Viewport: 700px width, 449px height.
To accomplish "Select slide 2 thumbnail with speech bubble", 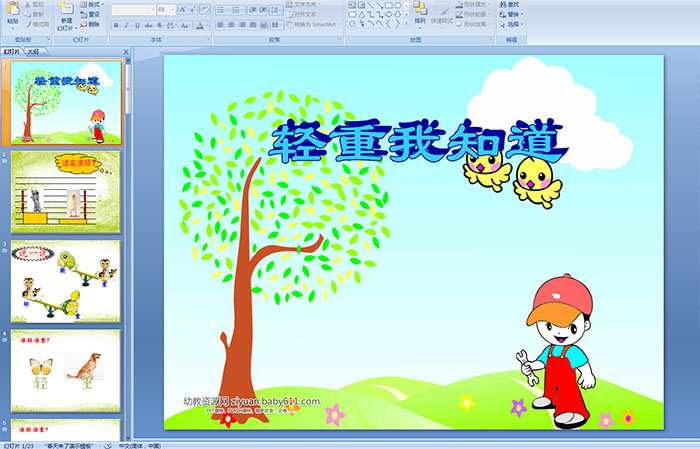I will point(66,192).
